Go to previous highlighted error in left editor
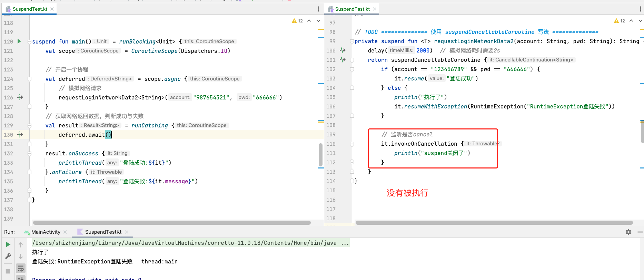This screenshot has width=644, height=280. [x=309, y=21]
